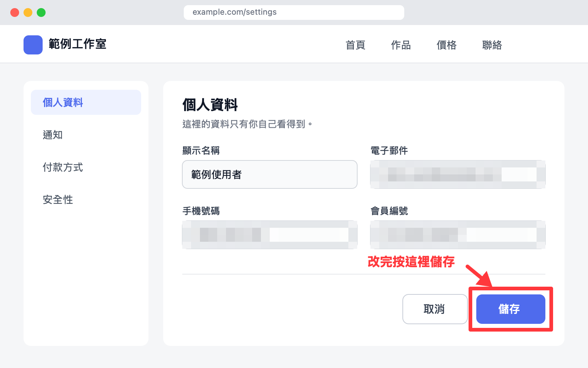Minimize the window with the yellow button
Viewport: 588px width, 368px height.
pyautogui.click(x=28, y=13)
